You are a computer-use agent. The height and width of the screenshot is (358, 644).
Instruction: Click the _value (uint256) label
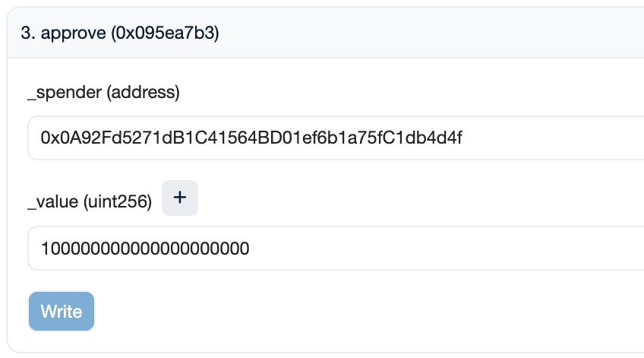click(90, 201)
